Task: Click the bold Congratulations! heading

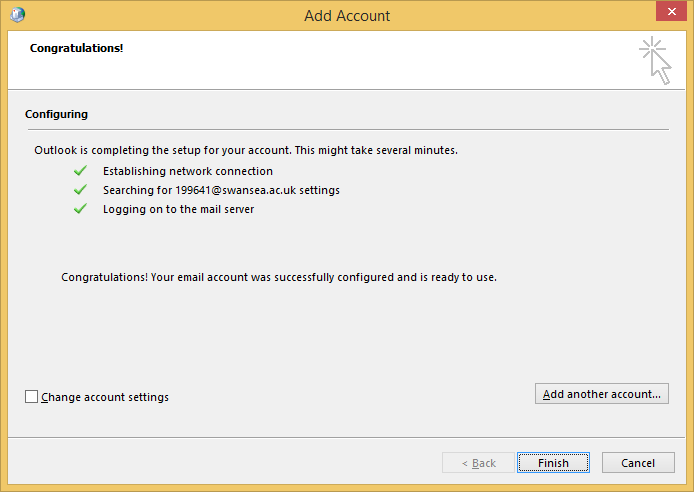Action: point(76,48)
